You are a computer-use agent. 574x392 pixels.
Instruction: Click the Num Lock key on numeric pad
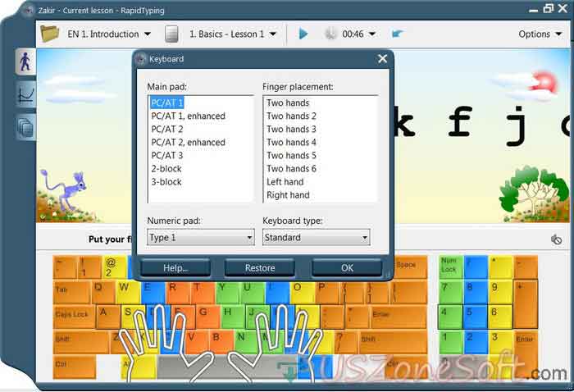(451, 267)
